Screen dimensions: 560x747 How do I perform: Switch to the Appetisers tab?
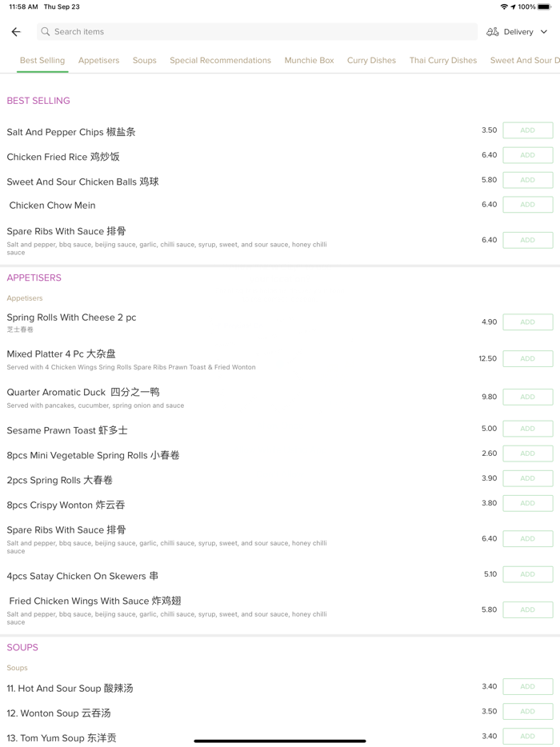click(98, 61)
